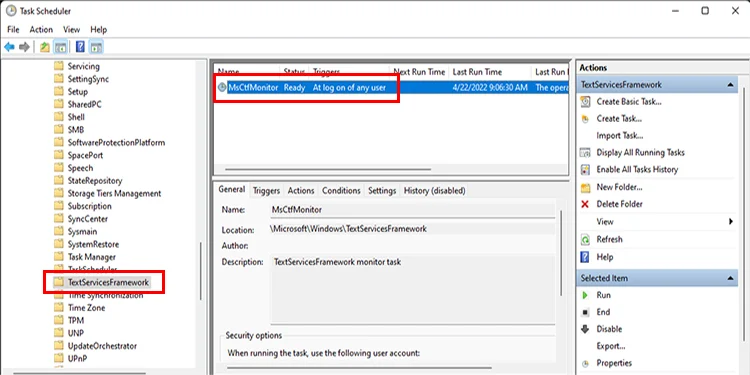Click the Properties icon in Selected Item
Image resolution: width=750 pixels, height=375 pixels.
tap(585, 364)
